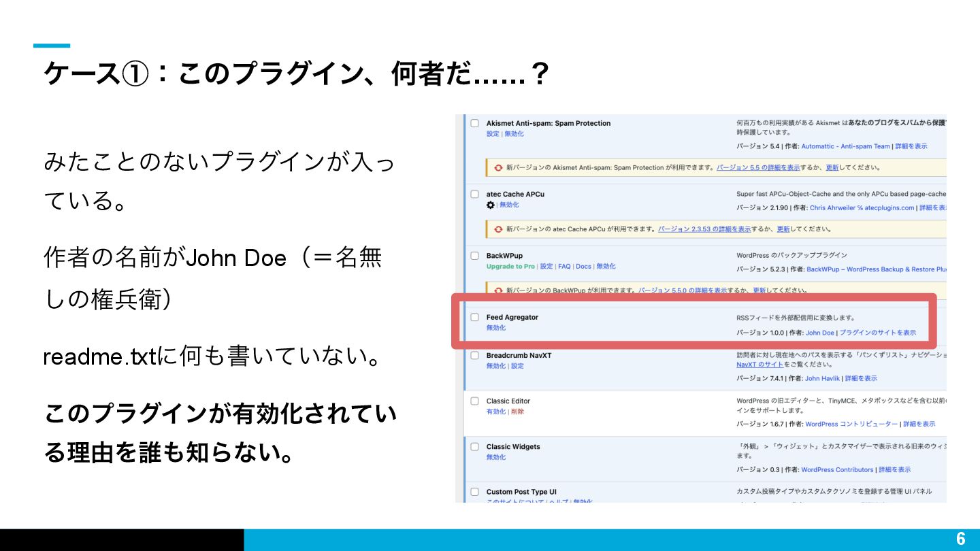
Task: Click 無効化 under Breadcrumb NavXT
Action: (x=496, y=366)
